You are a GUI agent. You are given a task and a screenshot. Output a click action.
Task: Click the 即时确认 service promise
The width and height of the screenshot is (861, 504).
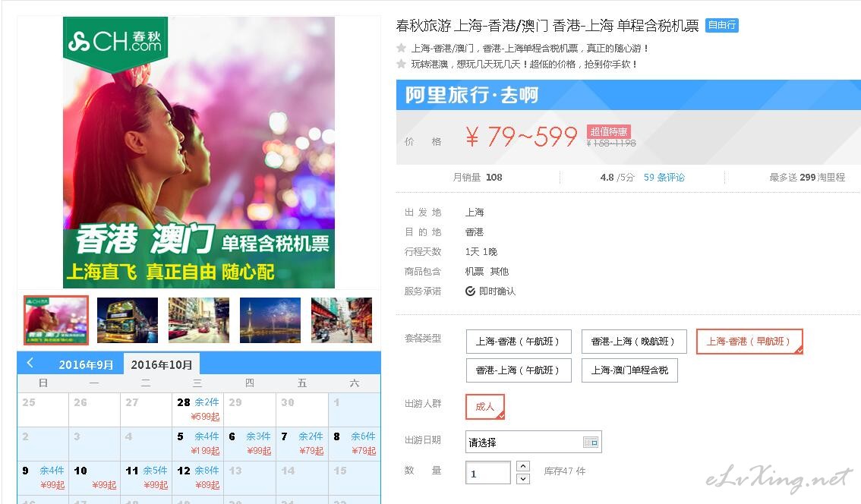coord(490,291)
